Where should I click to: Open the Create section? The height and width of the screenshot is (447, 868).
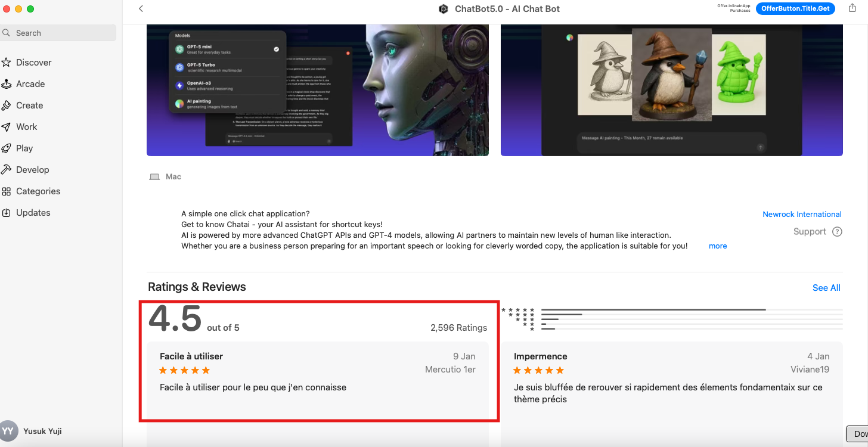(29, 105)
